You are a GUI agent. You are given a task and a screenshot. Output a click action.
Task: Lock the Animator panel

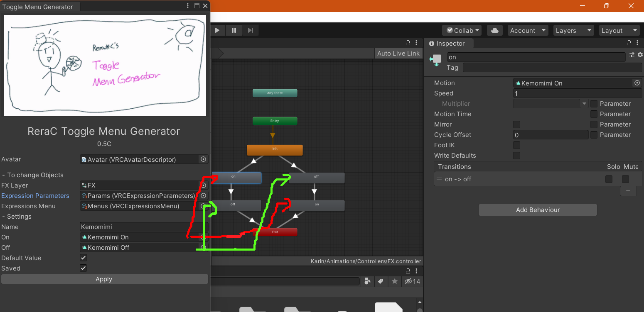pos(408,43)
